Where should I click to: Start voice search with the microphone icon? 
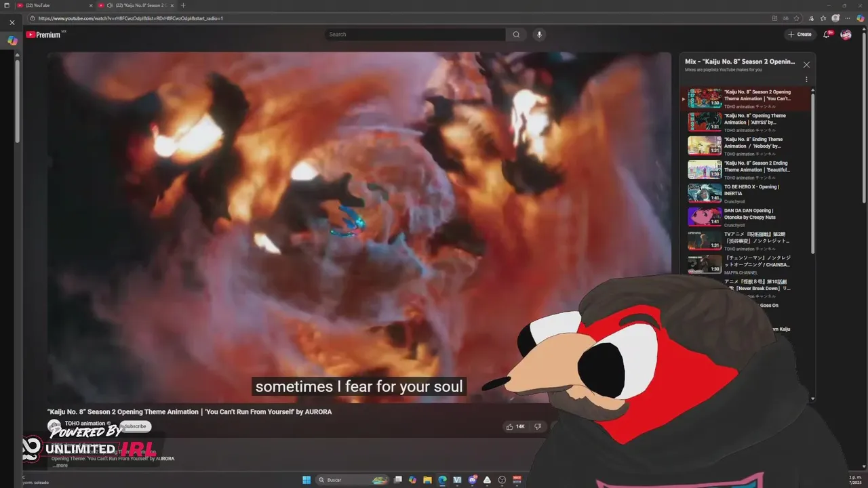coord(539,35)
